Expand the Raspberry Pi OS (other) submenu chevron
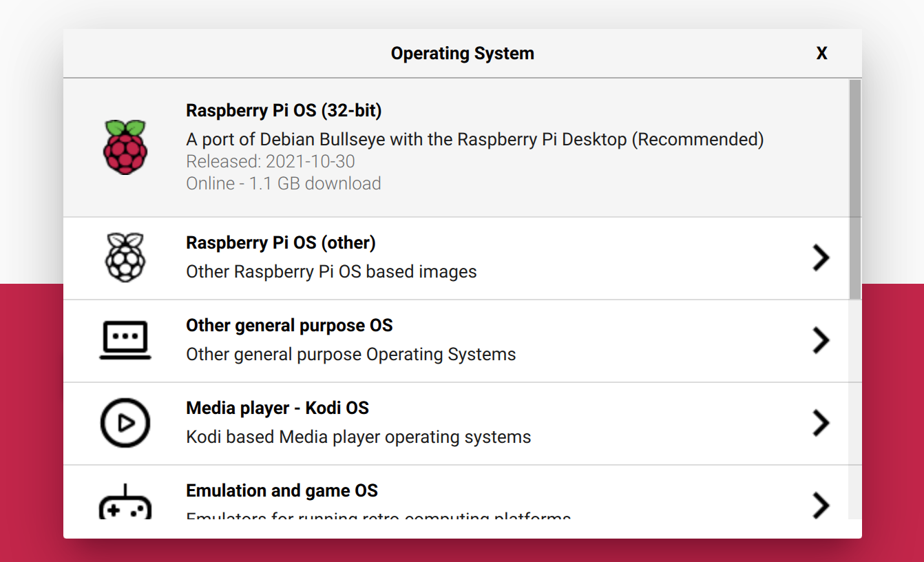This screenshot has height=562, width=924. coord(821,258)
